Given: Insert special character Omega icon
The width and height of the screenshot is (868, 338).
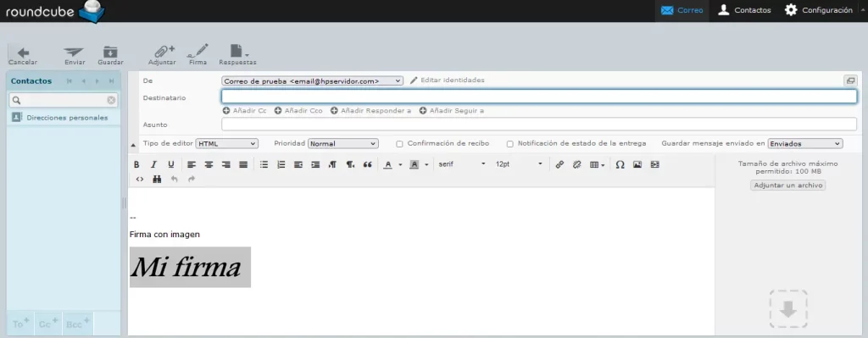Looking at the screenshot, I should click(620, 164).
